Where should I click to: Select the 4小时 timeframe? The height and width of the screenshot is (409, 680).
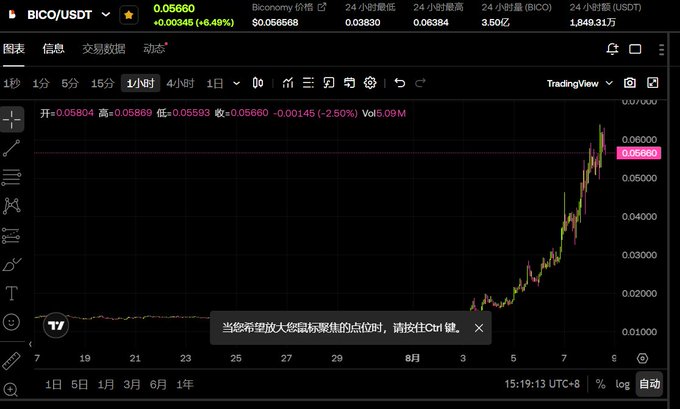180,83
